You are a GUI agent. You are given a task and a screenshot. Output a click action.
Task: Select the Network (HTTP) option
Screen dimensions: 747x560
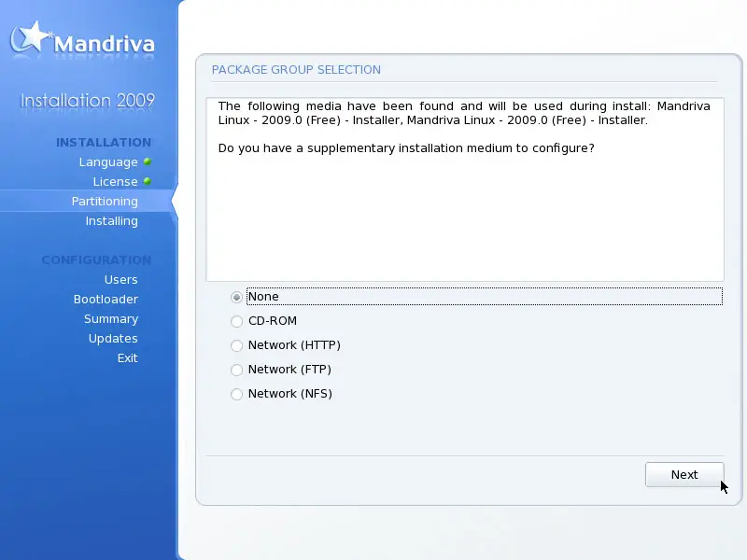coord(236,345)
